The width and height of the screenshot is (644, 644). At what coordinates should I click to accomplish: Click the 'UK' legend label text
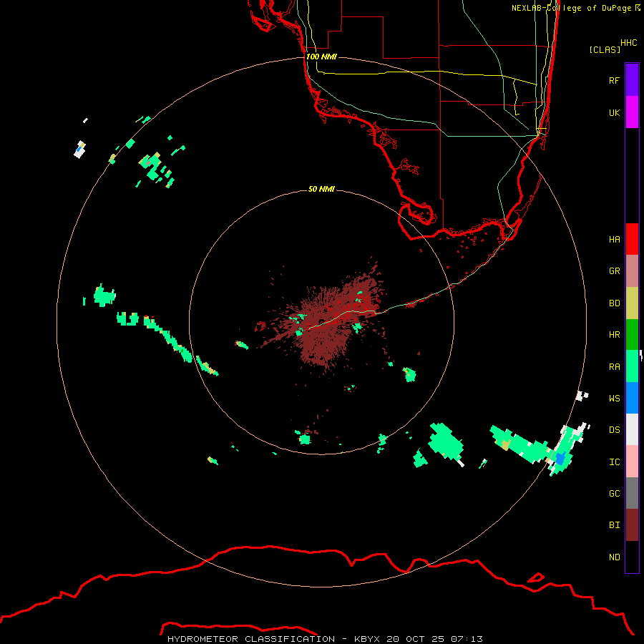tap(614, 112)
